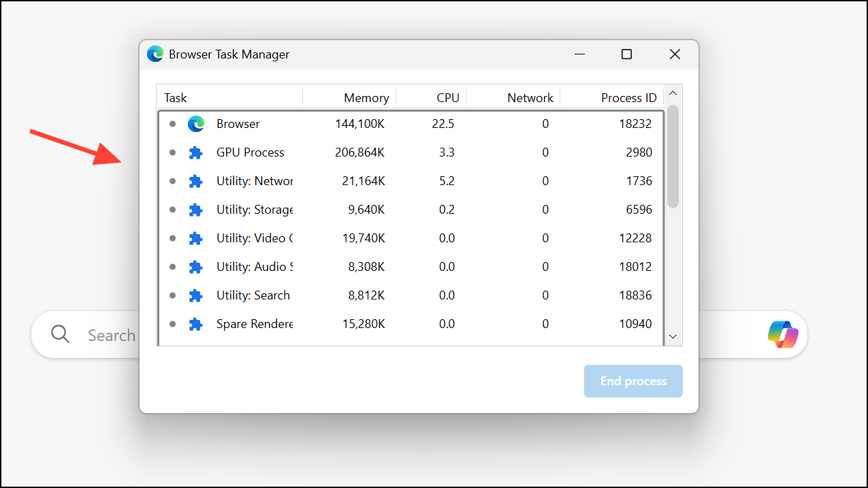Viewport: 868px width, 488px height.
Task: Click the Utility: Network puzzle icon
Action: [x=196, y=181]
